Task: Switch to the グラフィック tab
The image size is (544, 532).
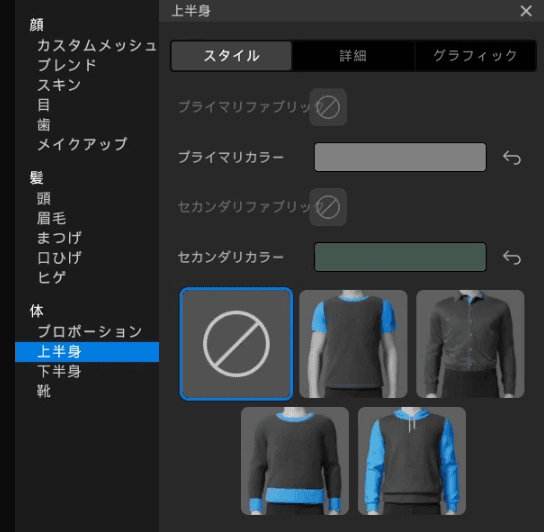Action: pyautogui.click(x=475, y=56)
